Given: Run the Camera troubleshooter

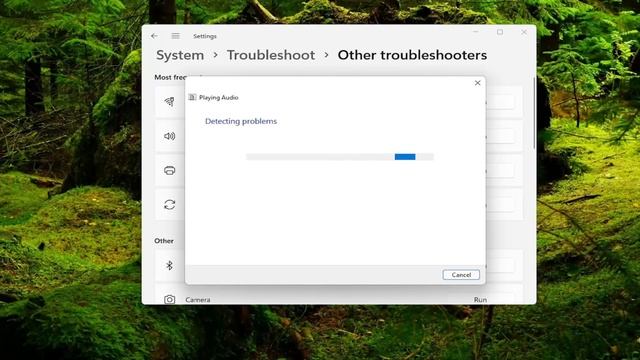Looking at the screenshot, I should coord(480,300).
